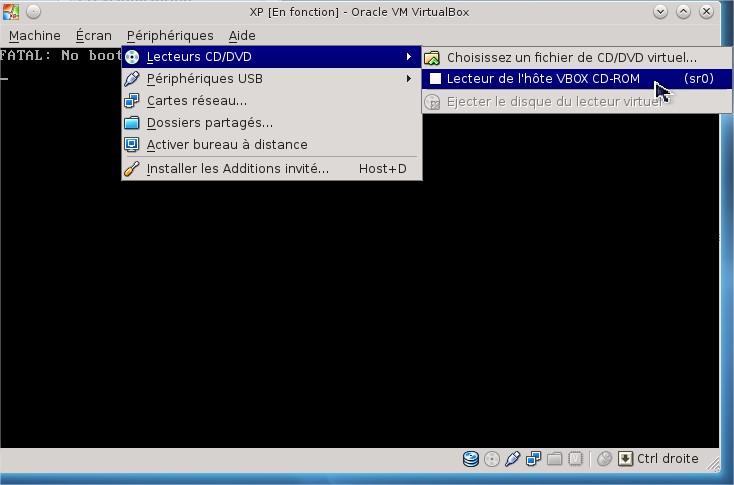Screen dimensions: 734x485
Task: Click Installer les Additions invité...
Action: [x=272, y=169]
